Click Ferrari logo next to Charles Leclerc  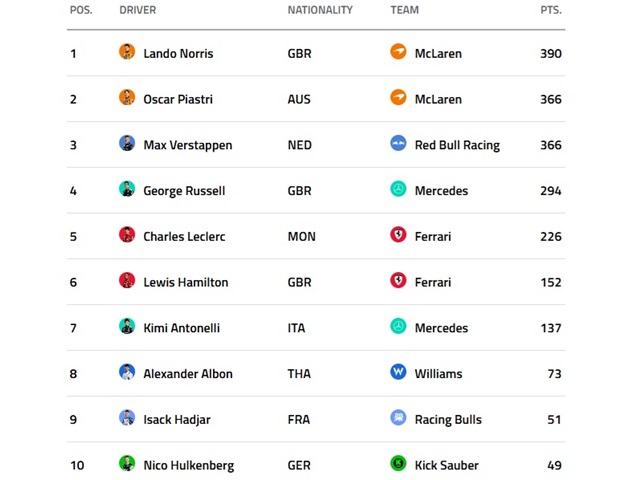click(x=398, y=236)
